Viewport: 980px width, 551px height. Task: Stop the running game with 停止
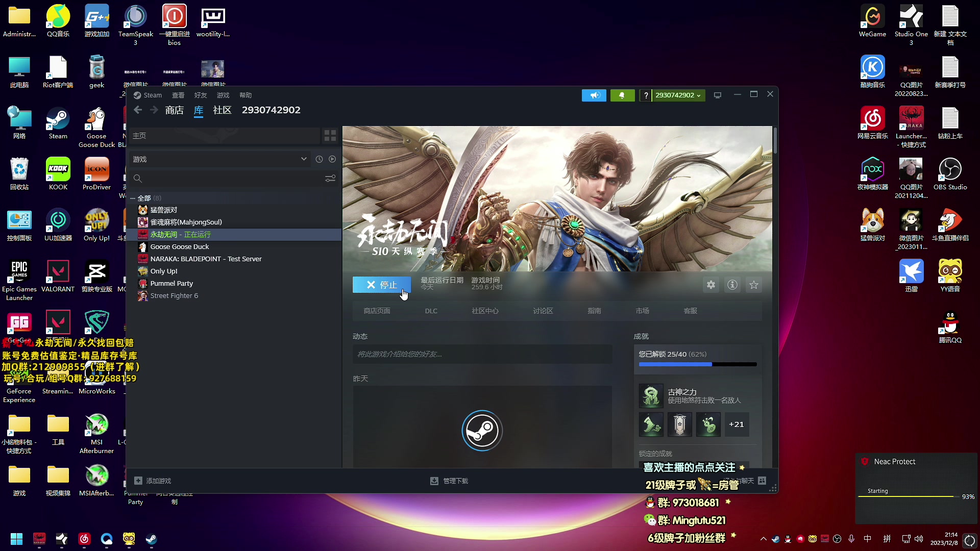(382, 285)
